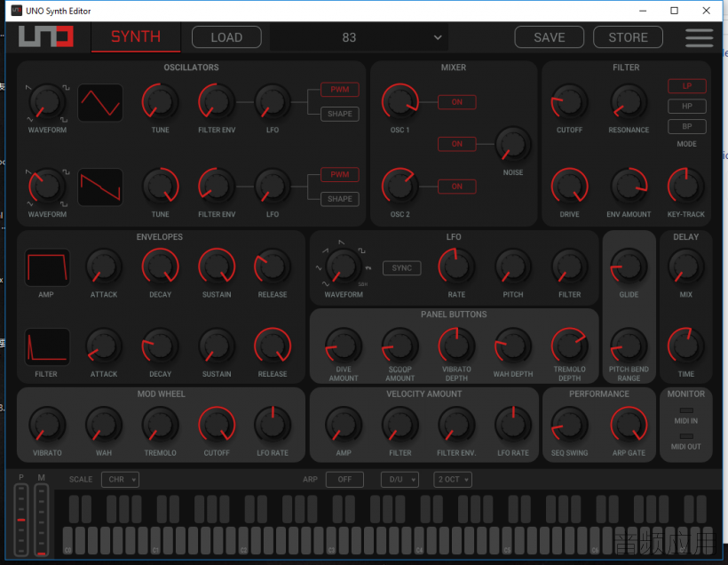Click the ENV AMOUNT knob
Screen dimensions: 728x565
pos(629,187)
